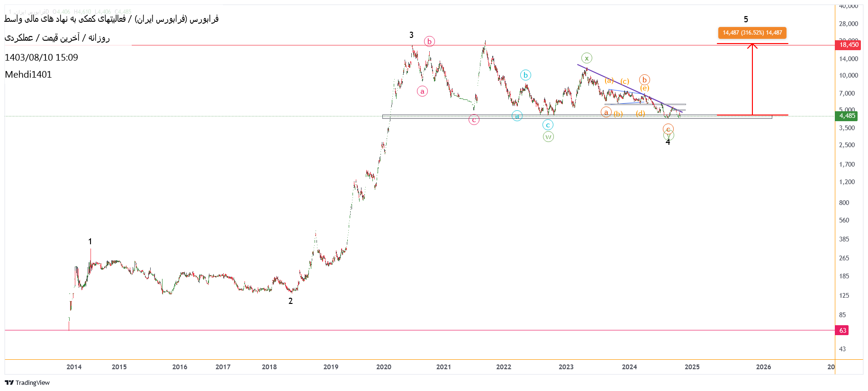Select wave label 5 above the target
The width and height of the screenshot is (868, 391).
(746, 19)
